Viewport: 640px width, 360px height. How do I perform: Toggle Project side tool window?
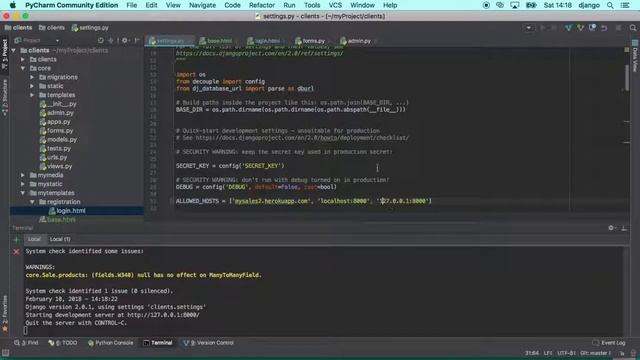coord(4,54)
